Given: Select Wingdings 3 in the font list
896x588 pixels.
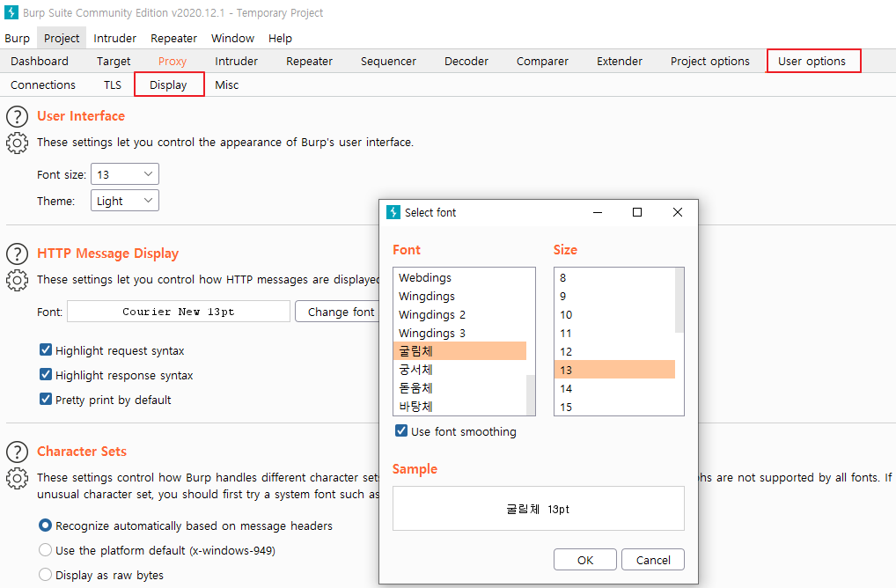Looking at the screenshot, I should 459,333.
